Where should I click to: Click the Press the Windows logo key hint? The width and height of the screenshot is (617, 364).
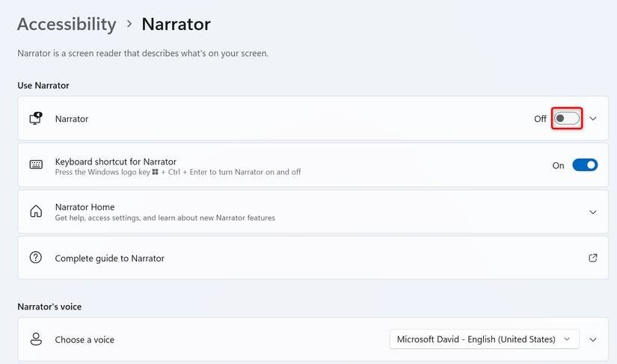(x=178, y=172)
